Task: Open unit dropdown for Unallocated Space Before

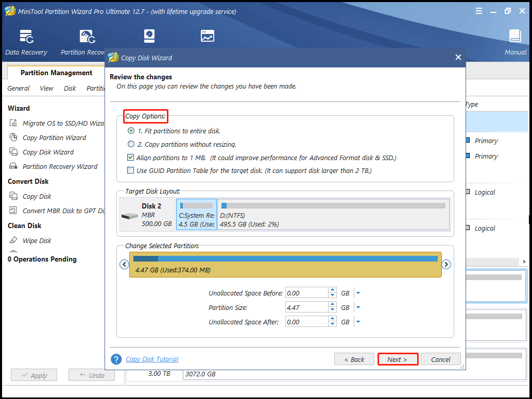Action: point(358,293)
